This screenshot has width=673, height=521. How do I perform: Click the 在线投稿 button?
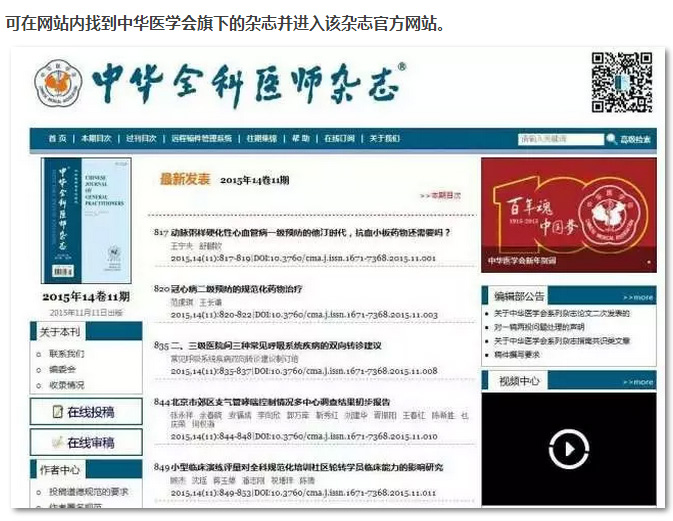(x=86, y=412)
